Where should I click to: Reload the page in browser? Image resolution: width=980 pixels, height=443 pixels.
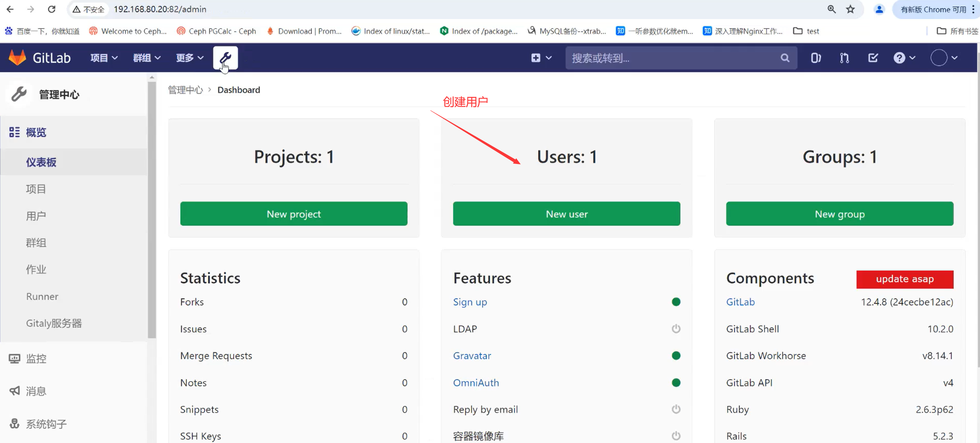pos(52,9)
